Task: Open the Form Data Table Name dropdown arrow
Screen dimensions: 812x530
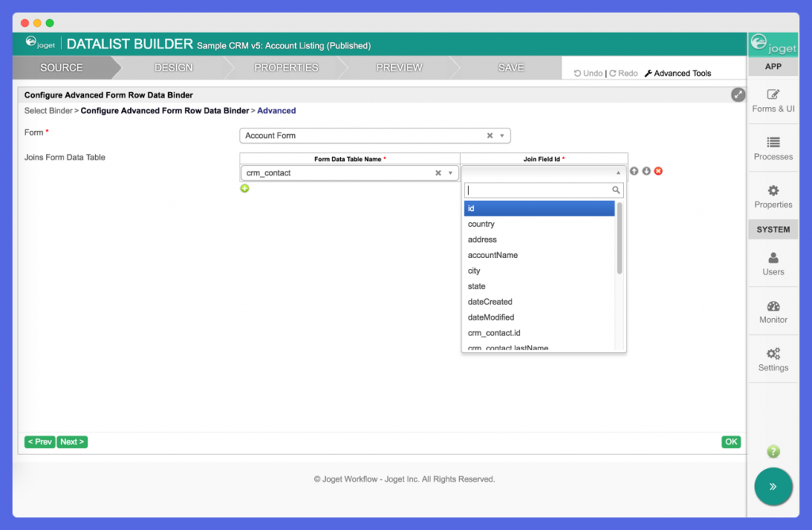Action: tap(450, 173)
